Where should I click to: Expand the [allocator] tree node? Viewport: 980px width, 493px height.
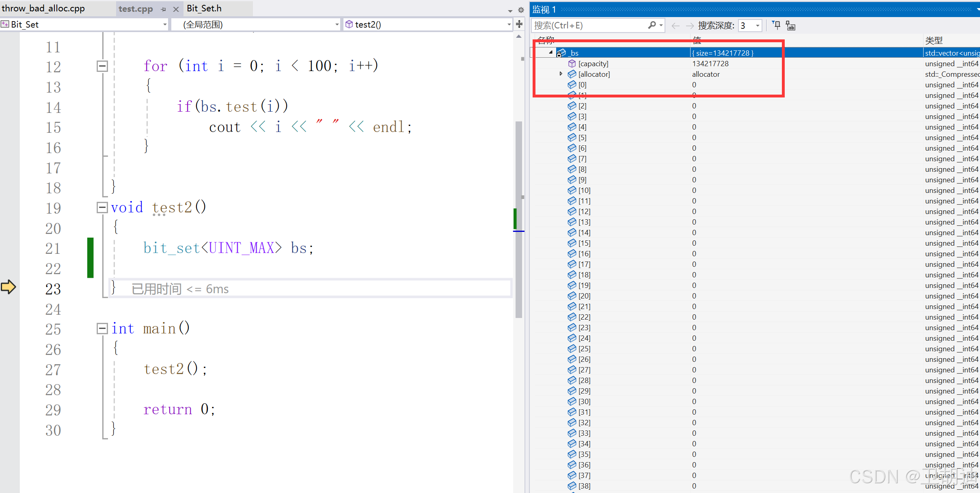pos(561,74)
